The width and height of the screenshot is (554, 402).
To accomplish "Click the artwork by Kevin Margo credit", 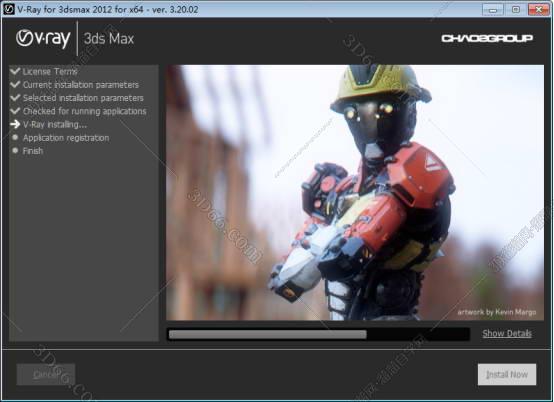I will pyautogui.click(x=496, y=312).
